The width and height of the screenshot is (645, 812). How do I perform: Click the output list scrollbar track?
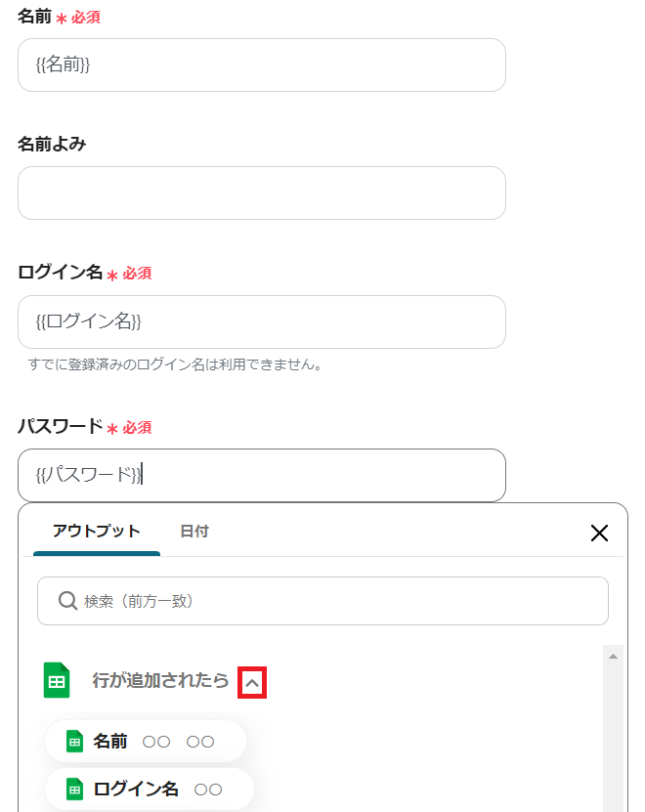point(614,736)
